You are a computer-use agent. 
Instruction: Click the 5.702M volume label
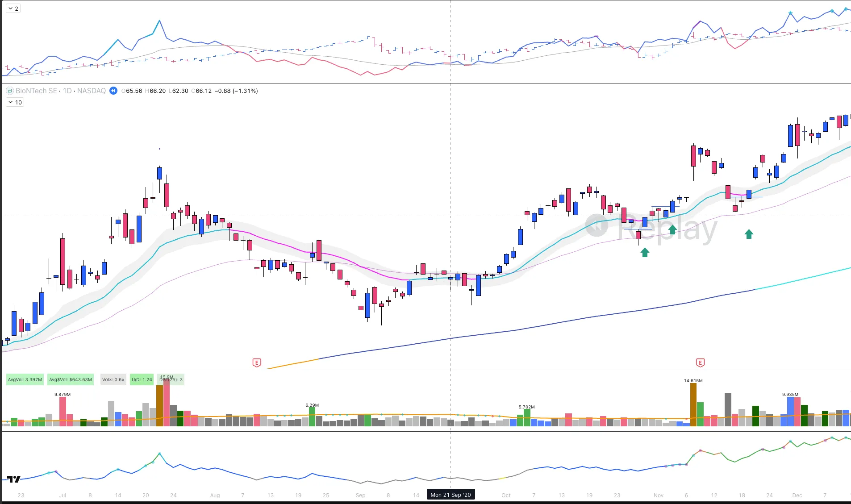coord(527,407)
